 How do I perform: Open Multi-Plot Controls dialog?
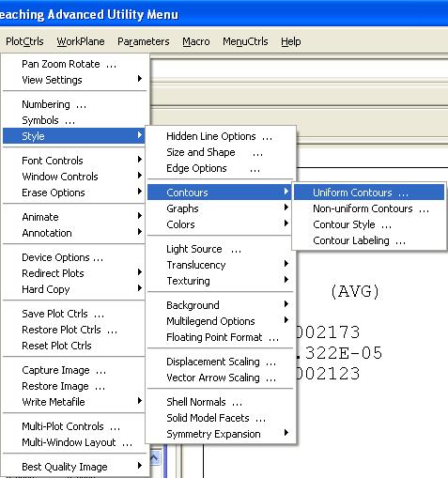tap(74, 426)
